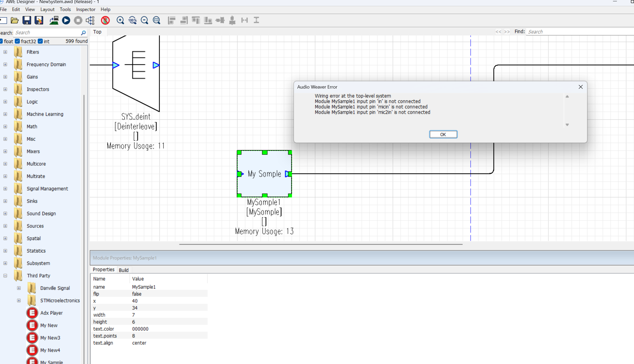The height and width of the screenshot is (364, 634).
Task: Click the change target board icon
Action: (54, 20)
